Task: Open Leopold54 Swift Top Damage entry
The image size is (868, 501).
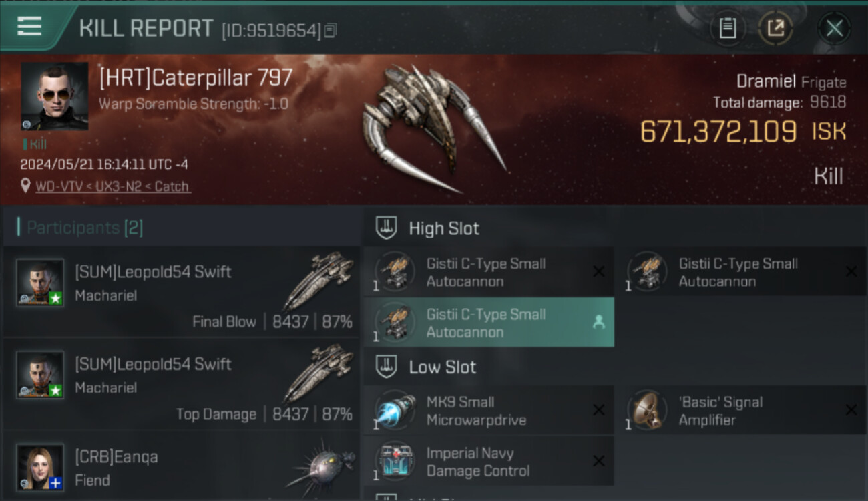Action: click(x=182, y=383)
